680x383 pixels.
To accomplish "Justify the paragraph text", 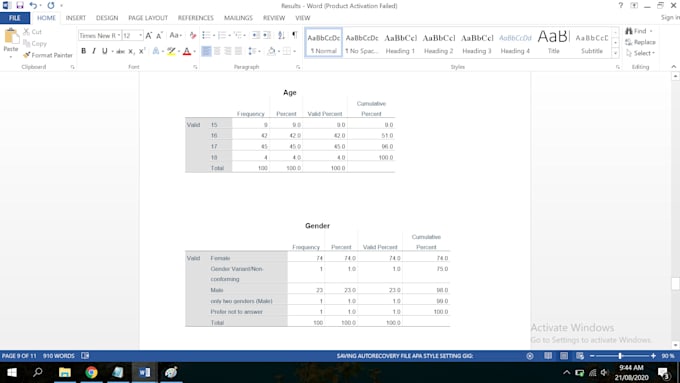I will (x=238, y=51).
